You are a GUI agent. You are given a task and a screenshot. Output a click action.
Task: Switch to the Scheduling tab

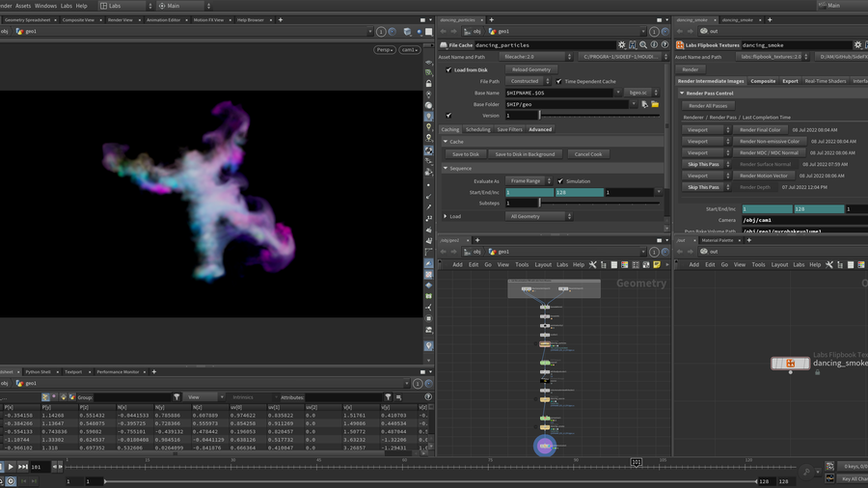(x=477, y=129)
